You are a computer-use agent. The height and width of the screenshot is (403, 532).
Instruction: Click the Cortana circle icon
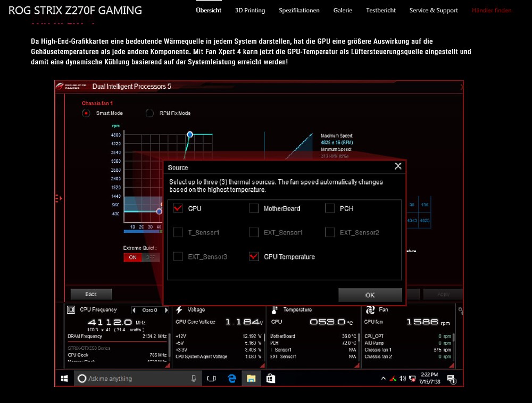pos(82,379)
